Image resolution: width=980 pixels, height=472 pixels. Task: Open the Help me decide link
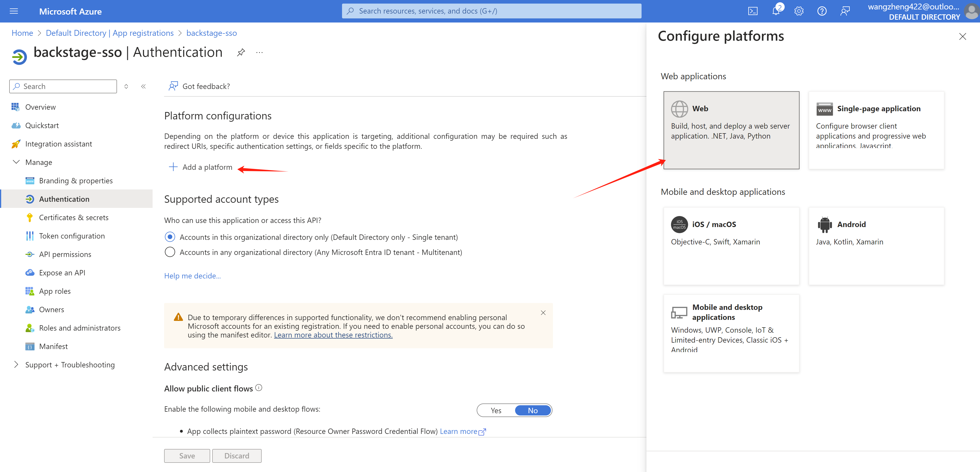pyautogui.click(x=192, y=276)
